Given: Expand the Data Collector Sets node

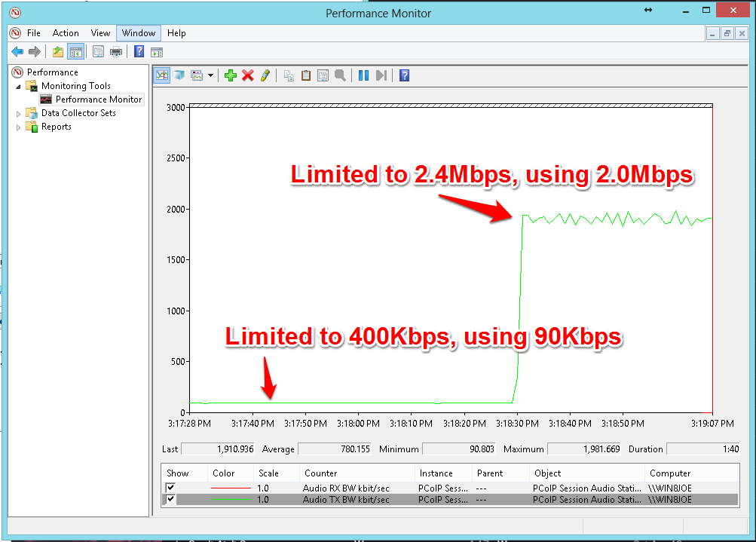Looking at the screenshot, I should tap(20, 113).
